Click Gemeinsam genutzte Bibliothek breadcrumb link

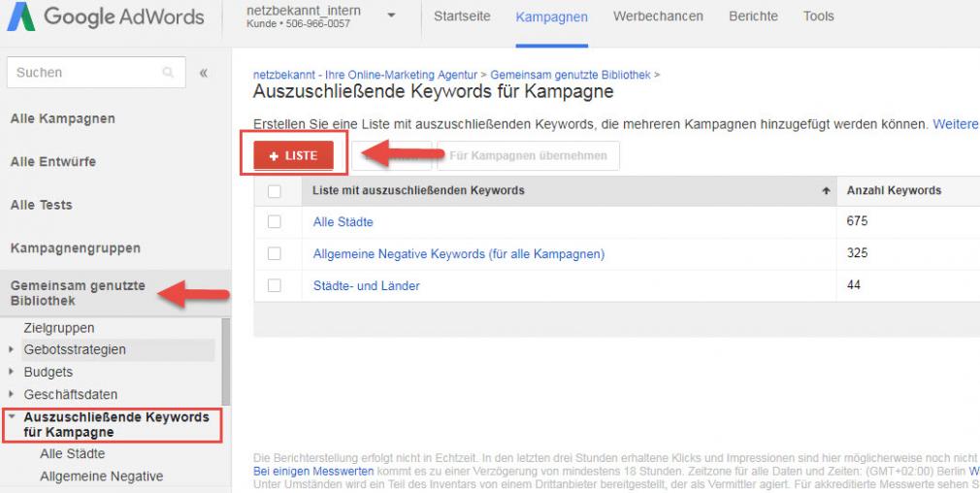pyautogui.click(x=571, y=75)
